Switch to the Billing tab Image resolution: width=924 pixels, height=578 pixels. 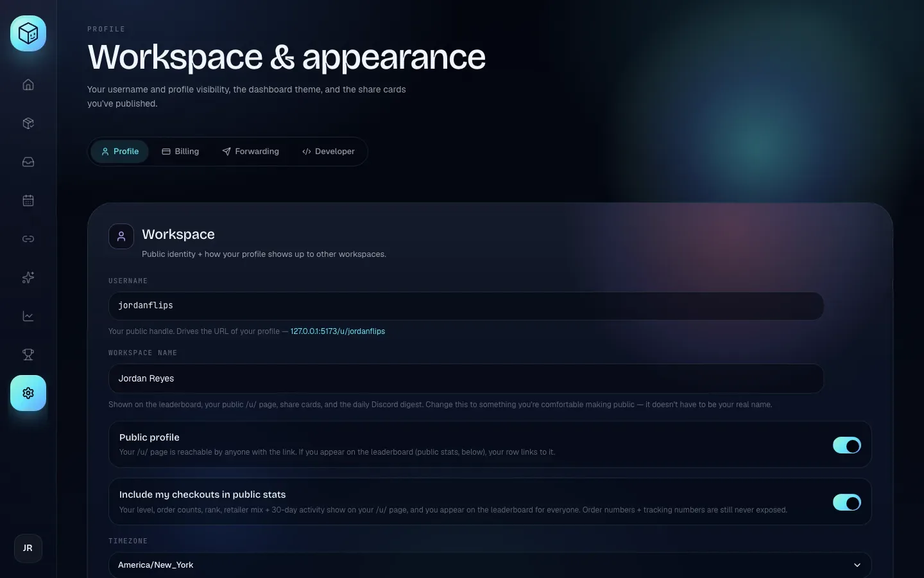pyautogui.click(x=180, y=152)
